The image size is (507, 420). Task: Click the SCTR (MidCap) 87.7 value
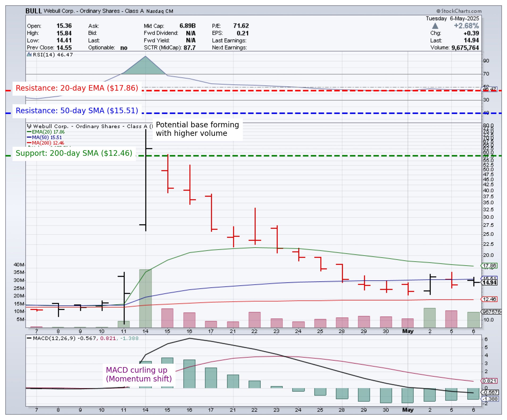pos(189,48)
